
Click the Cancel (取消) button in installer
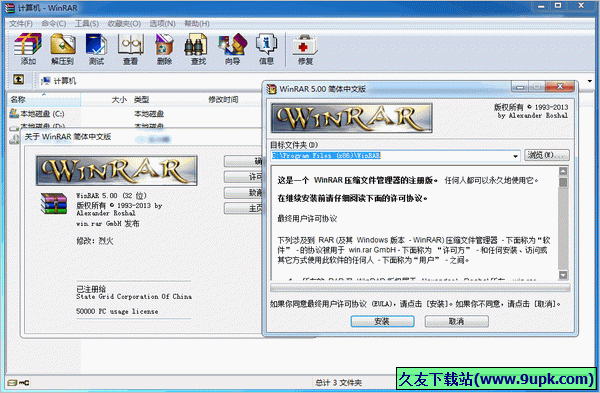(x=457, y=321)
